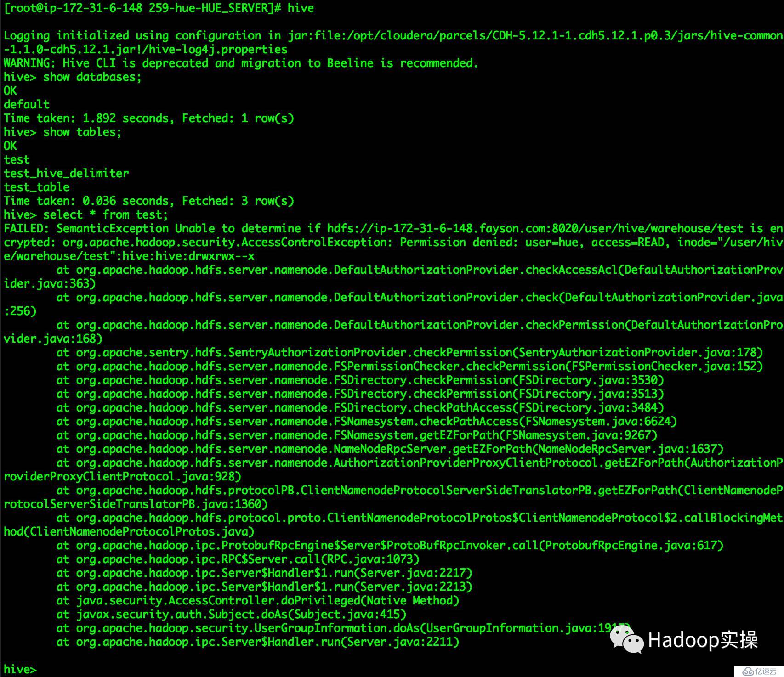Click the shell prompt line running hive
Viewport: 784px width, 677px height.
159,8
